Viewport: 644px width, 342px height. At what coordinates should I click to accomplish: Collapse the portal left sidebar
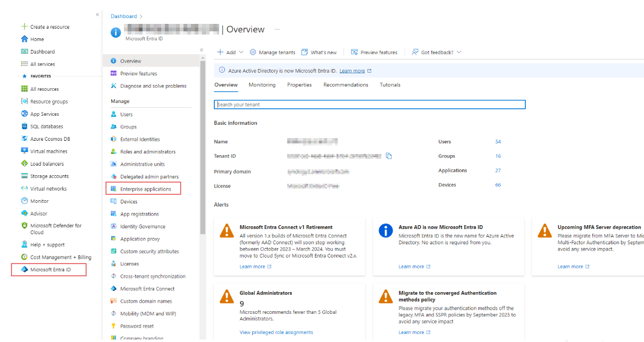point(97,14)
